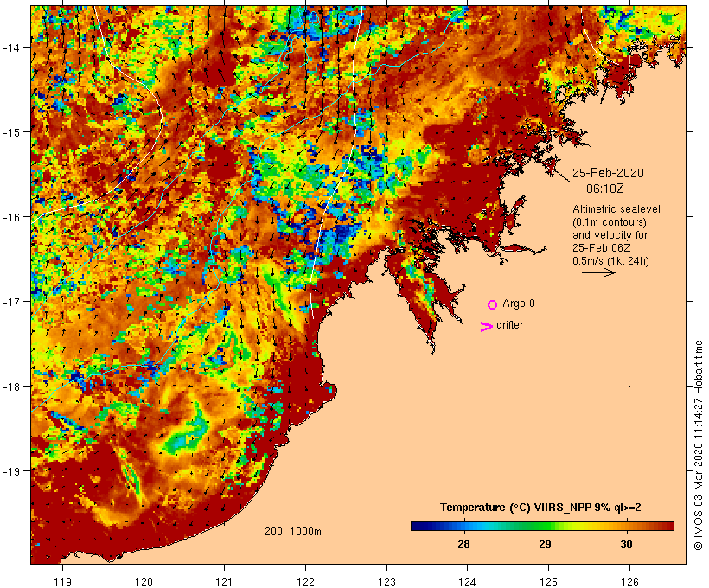Click the longitude label '124'

[468, 582]
